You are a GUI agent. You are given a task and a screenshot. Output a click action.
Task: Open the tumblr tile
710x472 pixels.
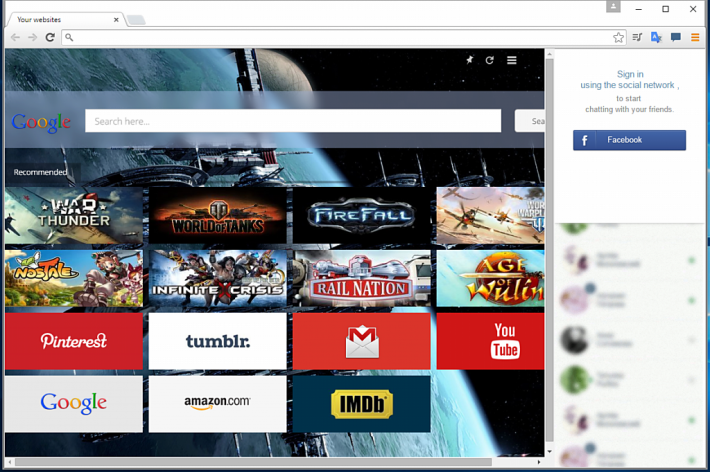click(218, 341)
